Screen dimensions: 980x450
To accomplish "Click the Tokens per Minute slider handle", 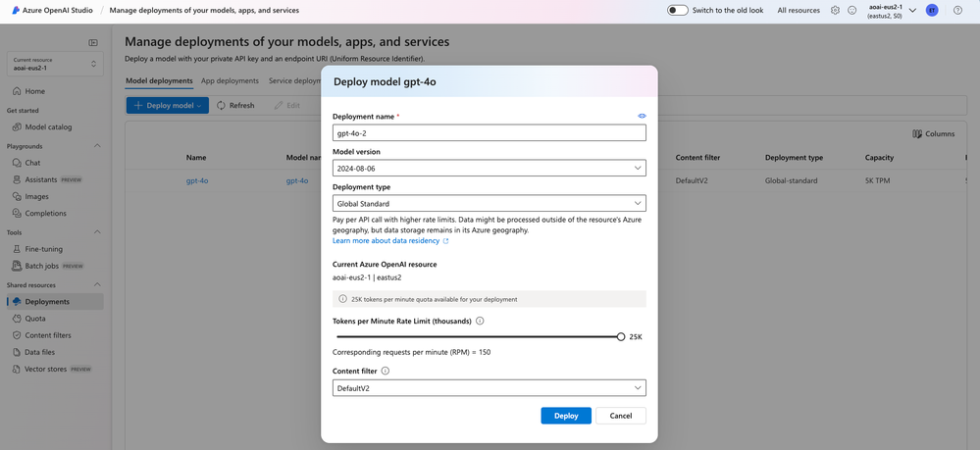I will coord(621,336).
